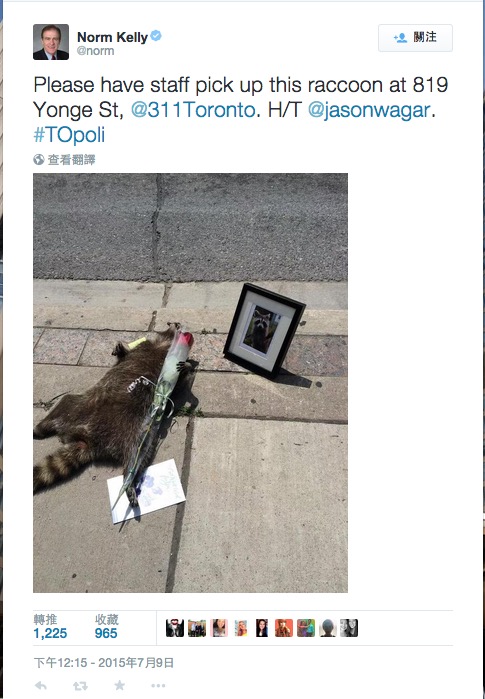This screenshot has width=485, height=699.
Task: Click the first retweeter avatar
Action: pos(175,628)
